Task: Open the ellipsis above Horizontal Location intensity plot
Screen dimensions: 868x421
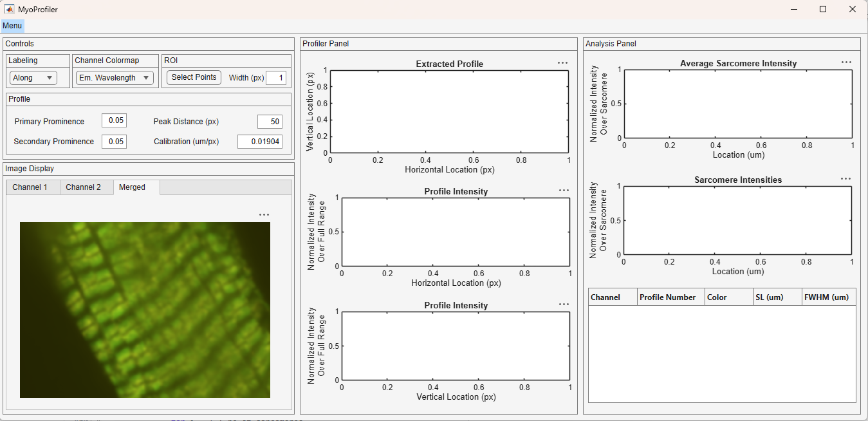Action: (x=564, y=191)
